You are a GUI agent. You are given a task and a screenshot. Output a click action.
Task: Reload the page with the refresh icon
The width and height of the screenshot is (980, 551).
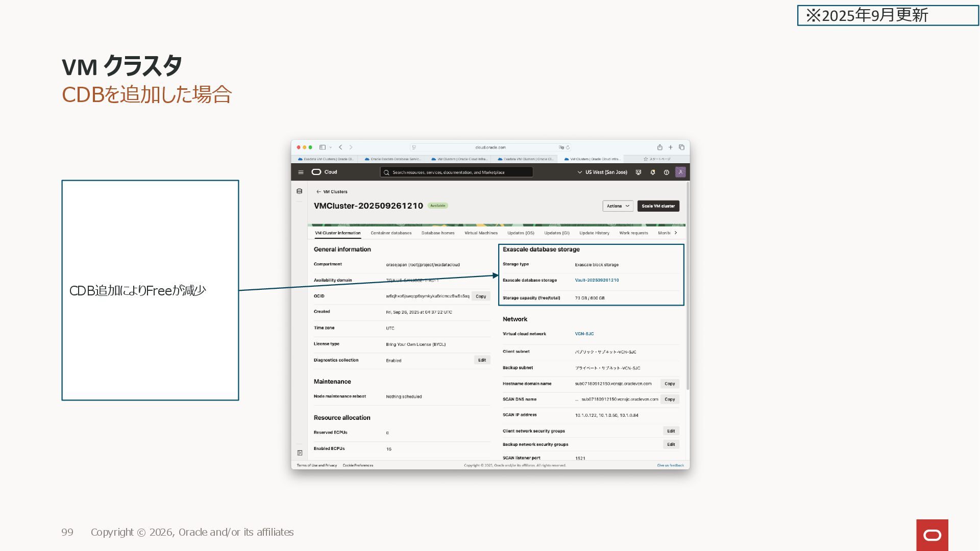pos(568,147)
